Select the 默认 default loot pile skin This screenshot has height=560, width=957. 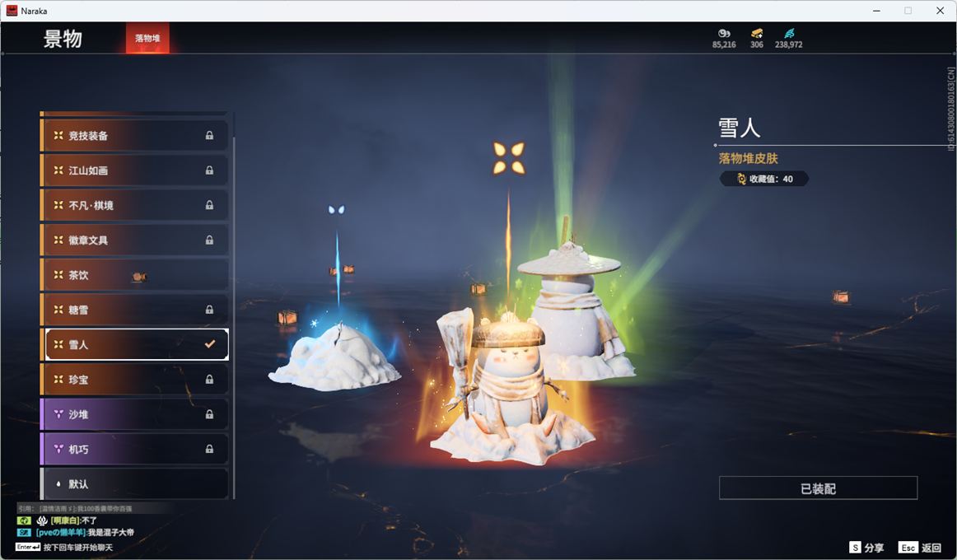pyautogui.click(x=136, y=484)
